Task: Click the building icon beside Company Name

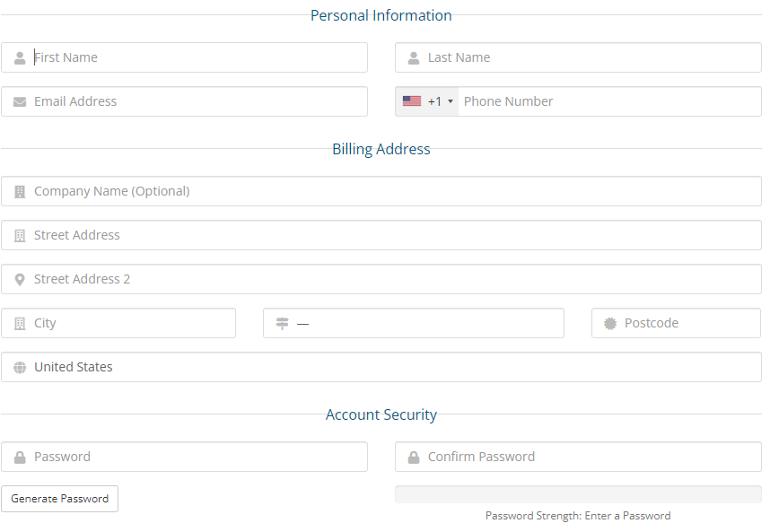Action: (x=20, y=191)
